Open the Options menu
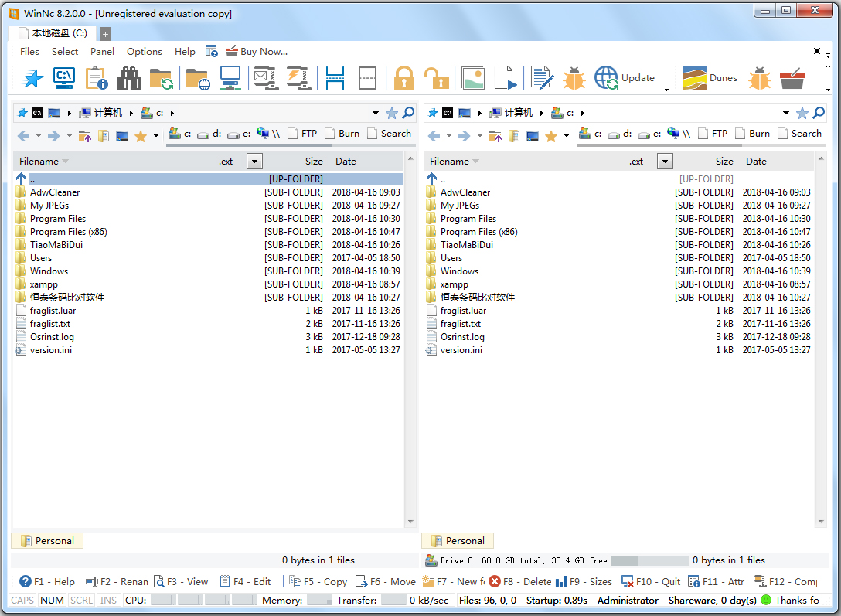Screen dimensions: 841x616 145,52
